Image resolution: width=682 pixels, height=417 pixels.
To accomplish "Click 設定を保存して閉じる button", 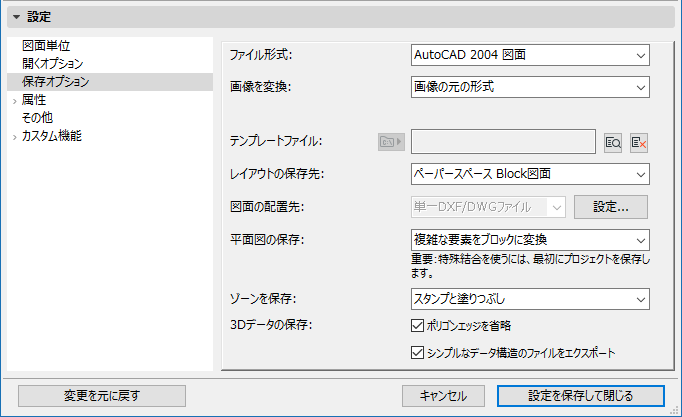I will [x=581, y=396].
